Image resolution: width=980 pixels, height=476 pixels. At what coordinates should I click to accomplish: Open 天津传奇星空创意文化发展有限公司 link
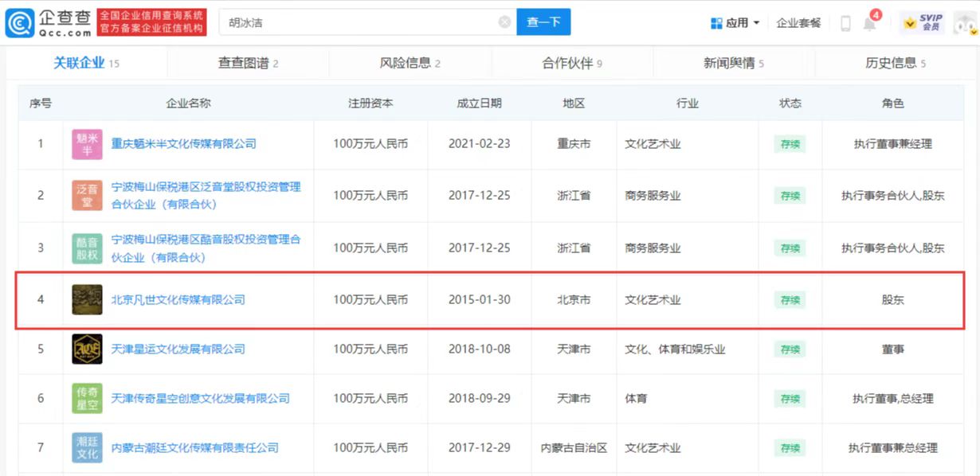coord(200,398)
